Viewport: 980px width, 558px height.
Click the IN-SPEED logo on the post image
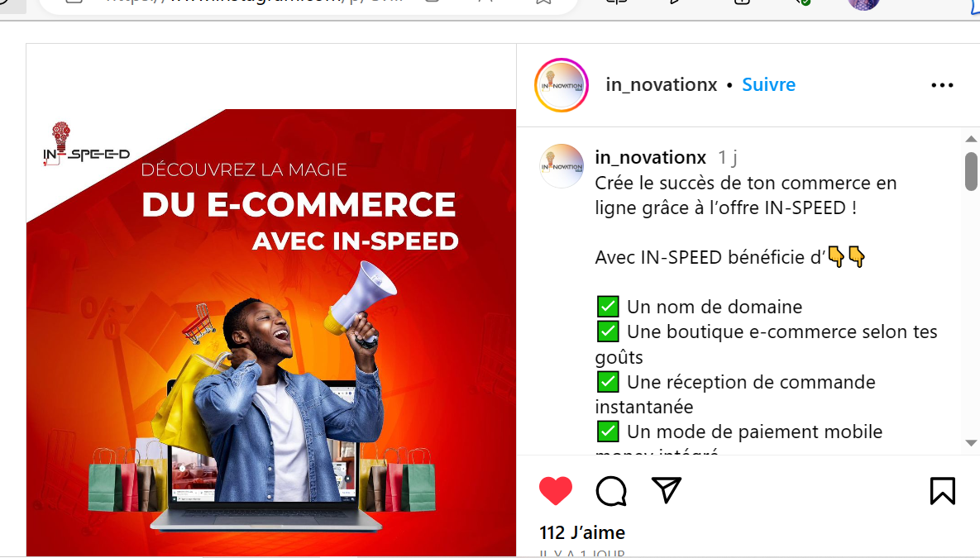85,144
